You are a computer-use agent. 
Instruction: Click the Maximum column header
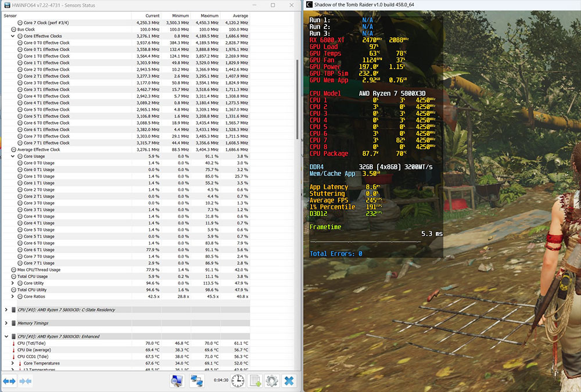pyautogui.click(x=210, y=16)
